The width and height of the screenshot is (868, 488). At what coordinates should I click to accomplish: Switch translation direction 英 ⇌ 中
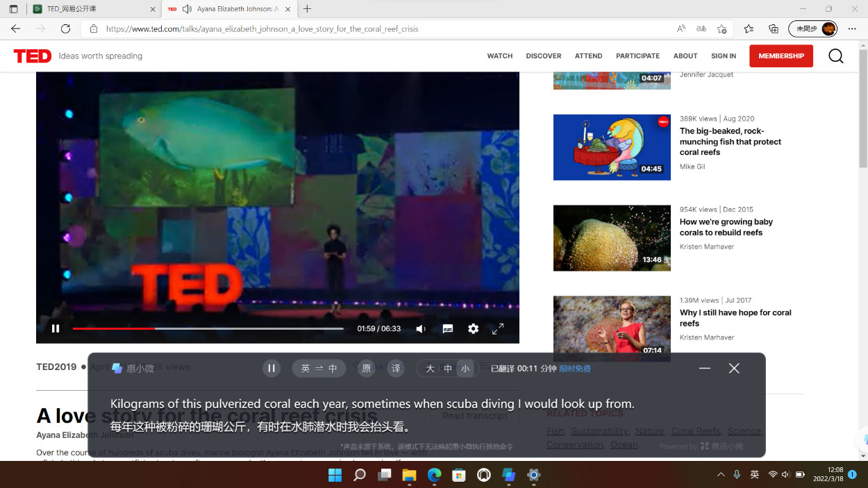click(x=319, y=369)
